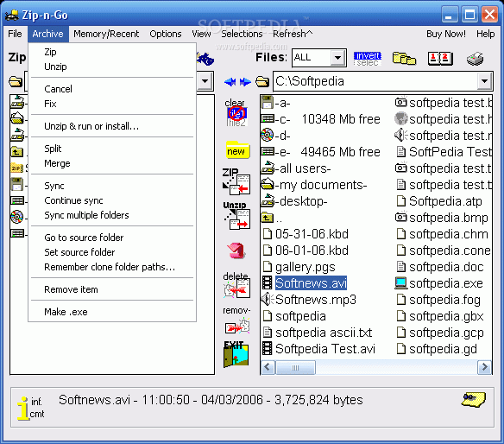The image size is (504, 444).
Task: Select the -my documents- entry
Action: coord(314,185)
